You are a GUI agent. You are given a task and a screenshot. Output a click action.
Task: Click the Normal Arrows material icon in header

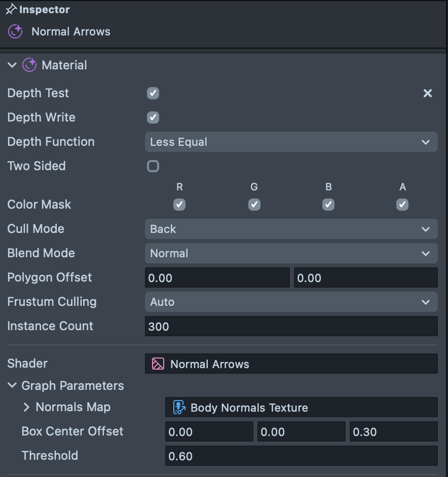(x=15, y=31)
